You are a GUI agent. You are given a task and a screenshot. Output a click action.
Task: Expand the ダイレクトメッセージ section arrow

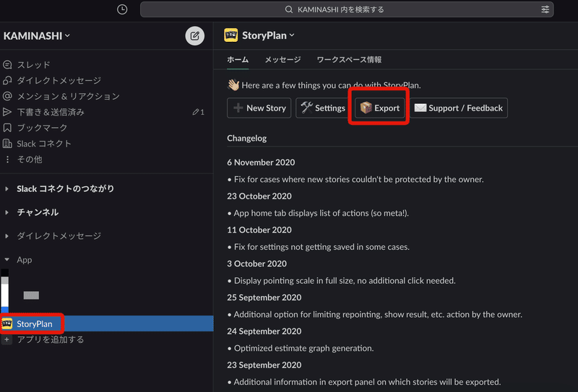pyautogui.click(x=7, y=236)
